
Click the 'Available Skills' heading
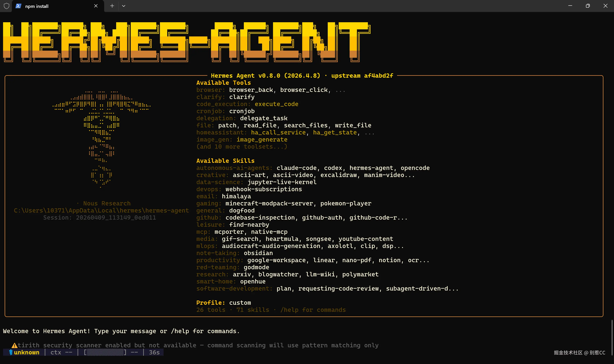[225, 161]
